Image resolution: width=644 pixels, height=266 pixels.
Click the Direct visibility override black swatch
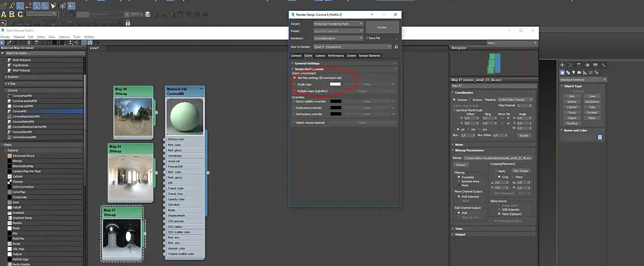tap(336, 101)
